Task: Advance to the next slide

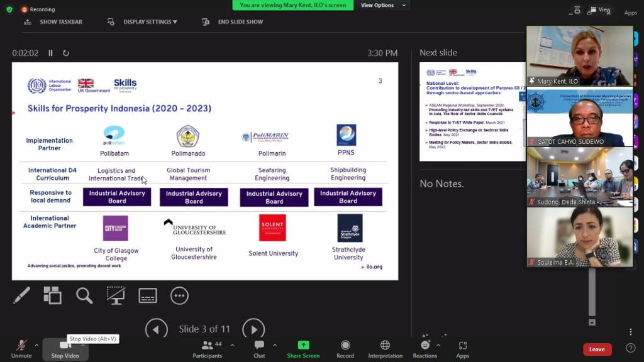Action: point(253,329)
